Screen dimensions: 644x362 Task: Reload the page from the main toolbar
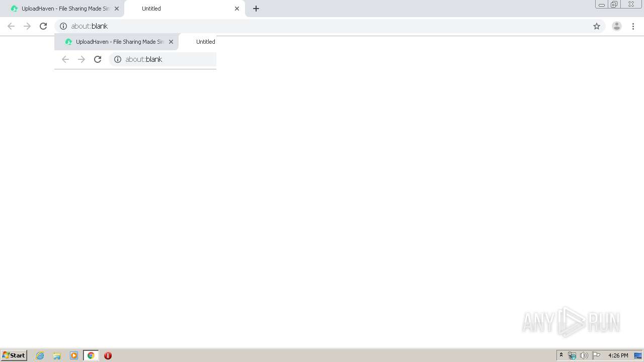pyautogui.click(x=43, y=26)
